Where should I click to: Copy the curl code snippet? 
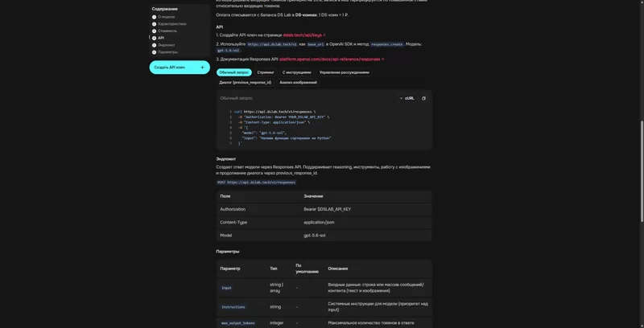point(424,98)
